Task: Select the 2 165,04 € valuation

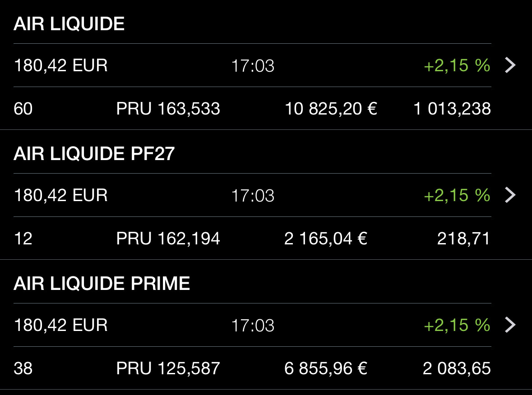Action: (326, 239)
